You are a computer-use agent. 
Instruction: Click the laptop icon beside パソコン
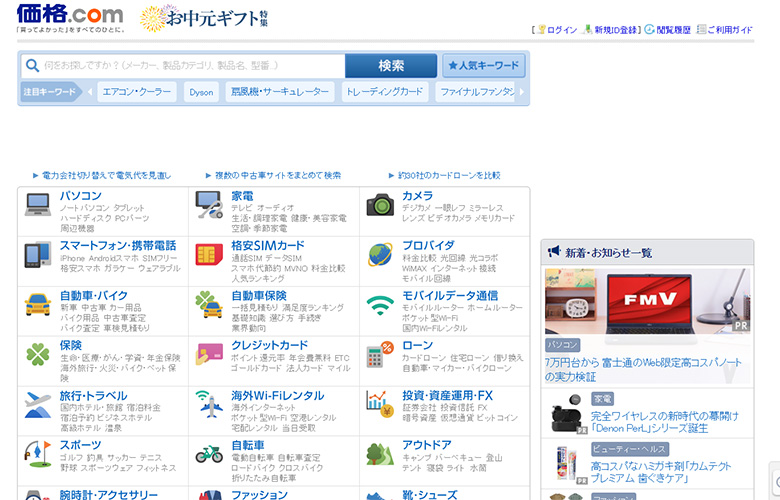(38, 205)
